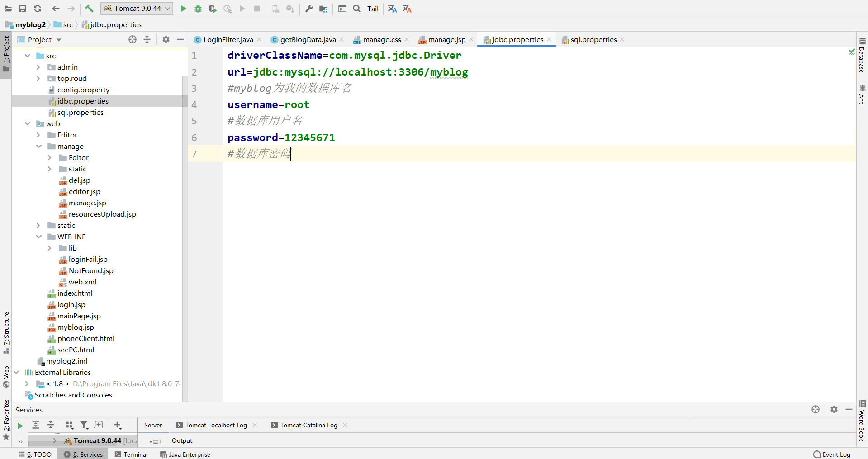
Task: Collapse External Libraries node
Action: (x=16, y=372)
